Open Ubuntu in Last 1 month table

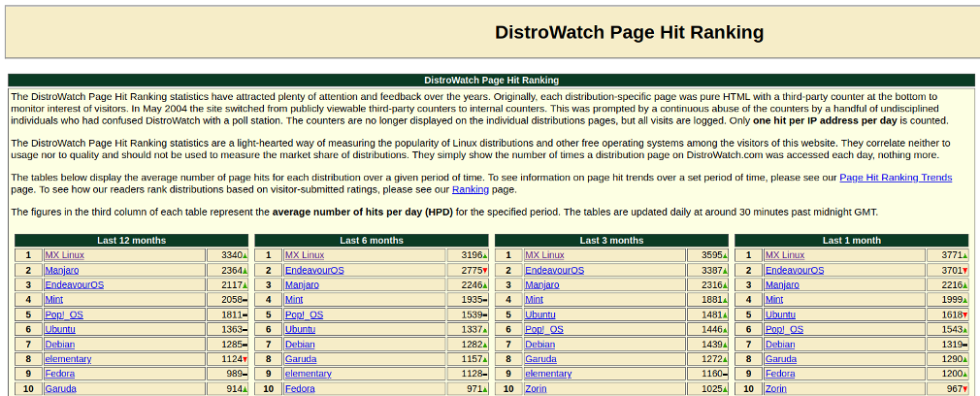780,314
